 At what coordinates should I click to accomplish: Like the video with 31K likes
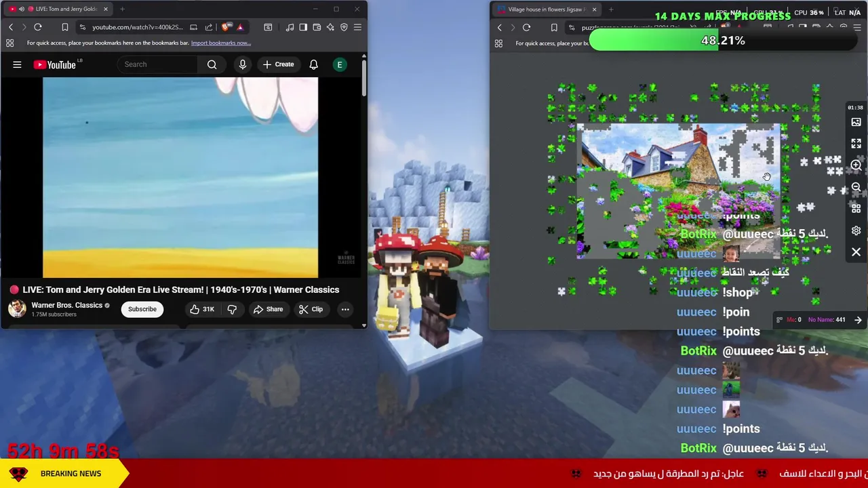coord(202,309)
